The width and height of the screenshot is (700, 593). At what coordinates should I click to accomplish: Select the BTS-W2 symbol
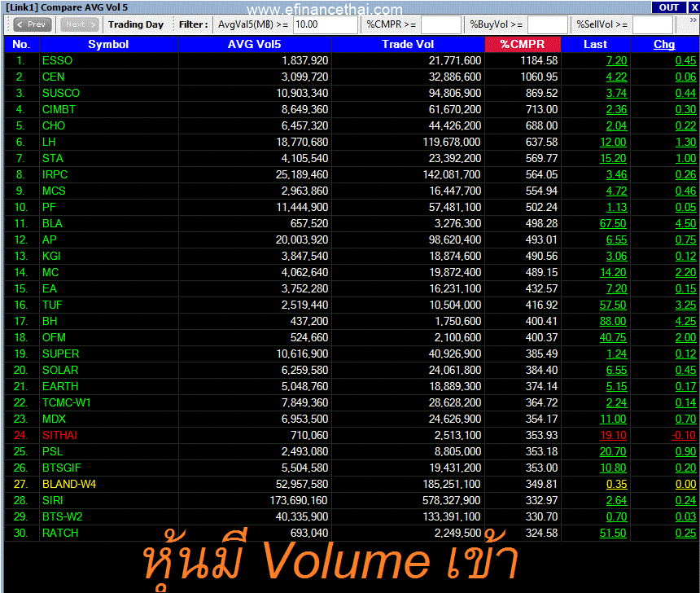tap(62, 516)
